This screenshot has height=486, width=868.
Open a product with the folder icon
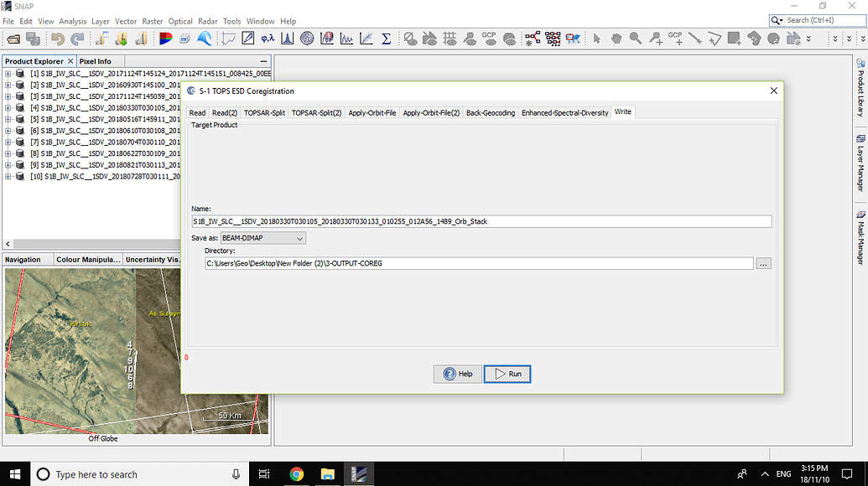tap(13, 38)
